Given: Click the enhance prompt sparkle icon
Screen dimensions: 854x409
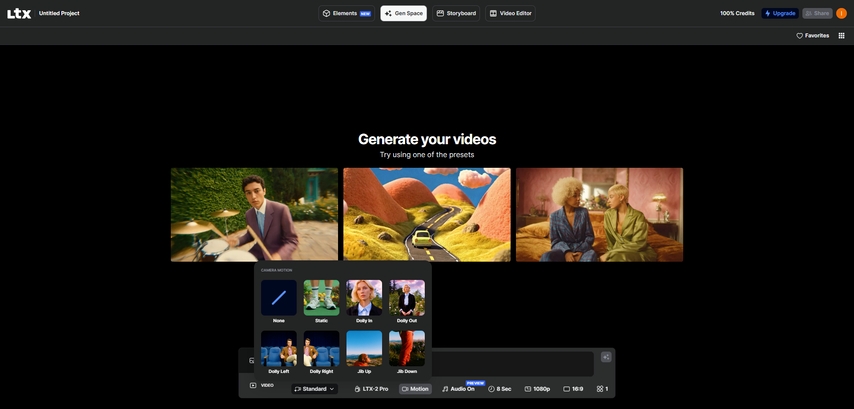Looking at the screenshot, I should pos(606,357).
